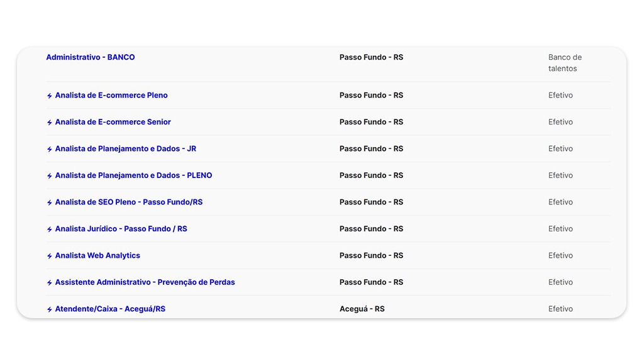
Task: Open Analista de SEO Pleno job link
Action: [x=128, y=202]
